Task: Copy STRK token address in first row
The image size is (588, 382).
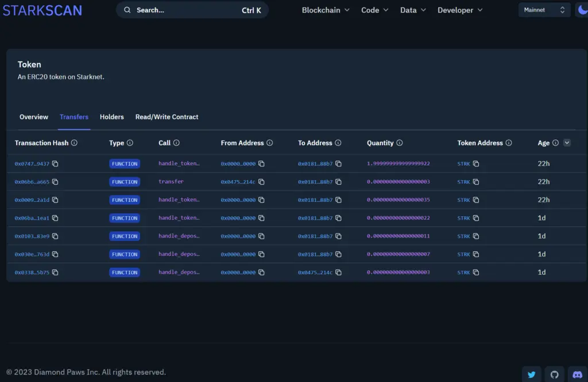Action: point(476,164)
